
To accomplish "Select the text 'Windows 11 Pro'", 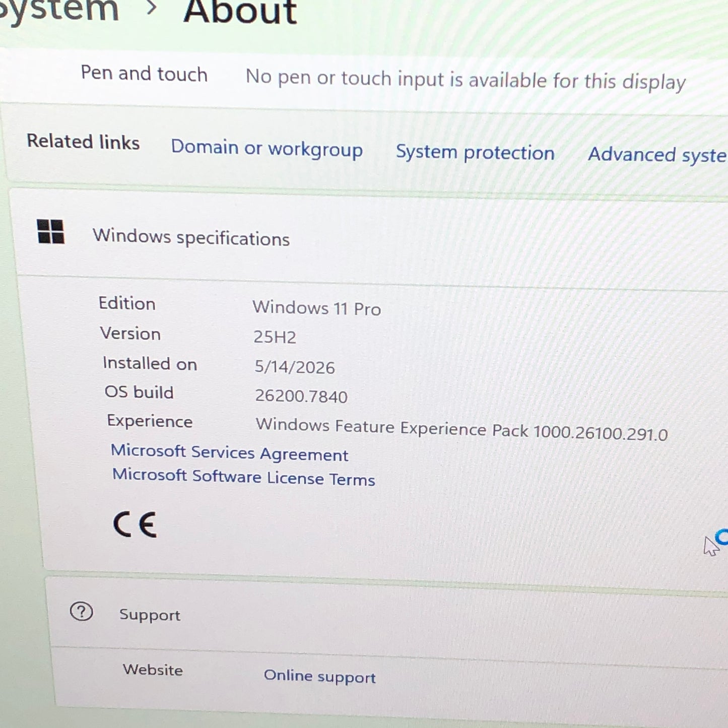I will click(x=317, y=308).
